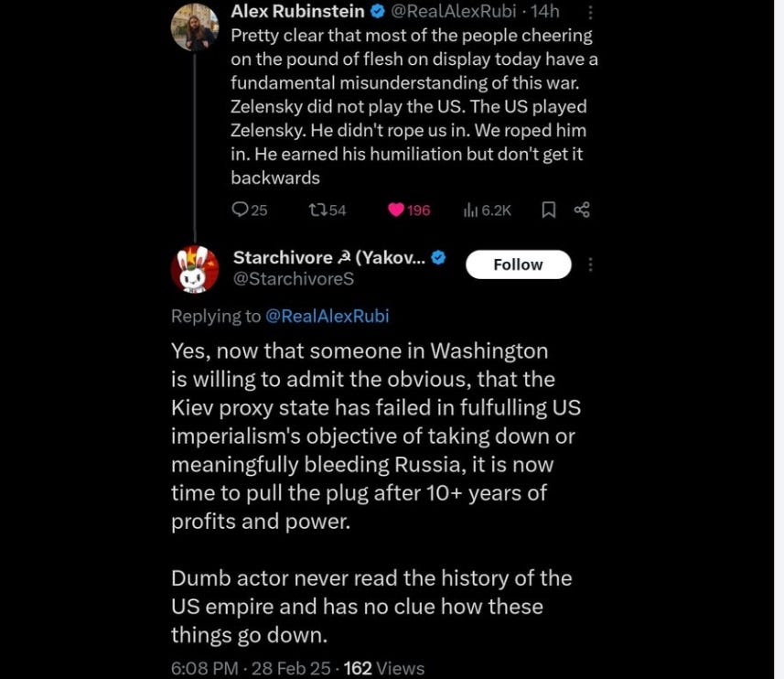Open the 162 Views count on the reply
The width and height of the screenshot is (784, 679).
pos(384,668)
